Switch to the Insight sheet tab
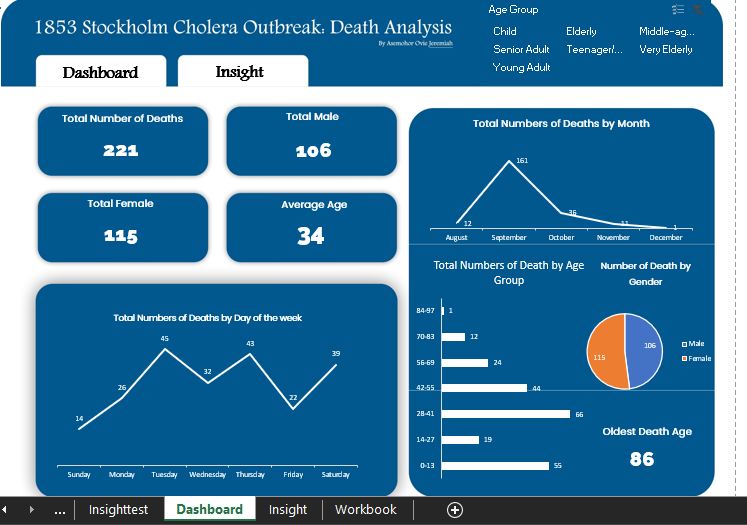The image size is (747, 525). (288, 510)
